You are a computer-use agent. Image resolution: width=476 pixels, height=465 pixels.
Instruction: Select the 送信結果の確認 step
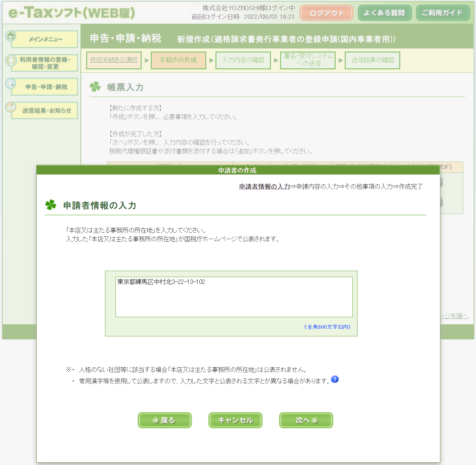372,60
